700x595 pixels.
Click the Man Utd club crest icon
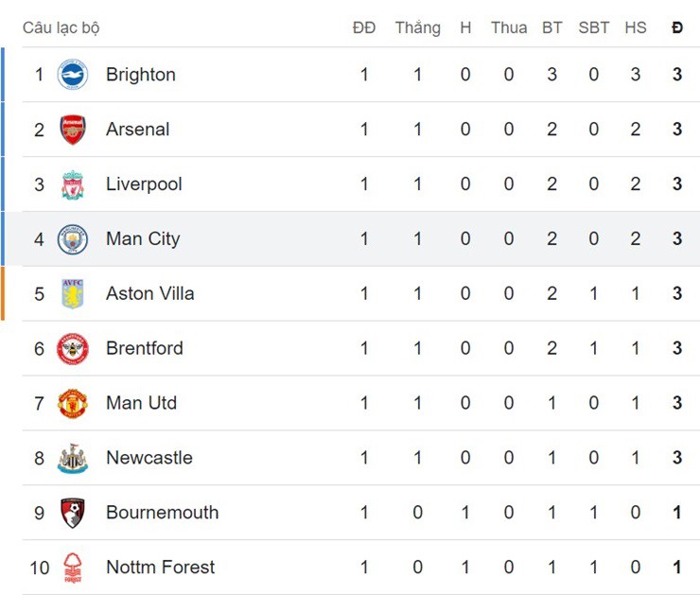(x=73, y=404)
